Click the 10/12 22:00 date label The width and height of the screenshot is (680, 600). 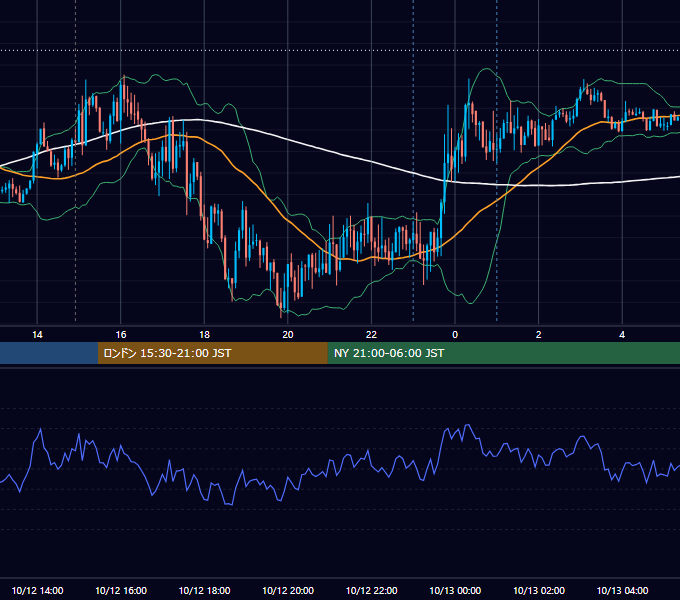coord(371,590)
